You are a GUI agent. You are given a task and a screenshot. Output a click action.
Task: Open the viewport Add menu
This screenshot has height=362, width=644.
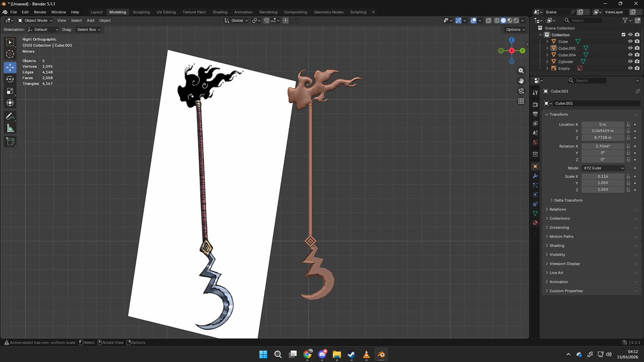[x=90, y=20]
